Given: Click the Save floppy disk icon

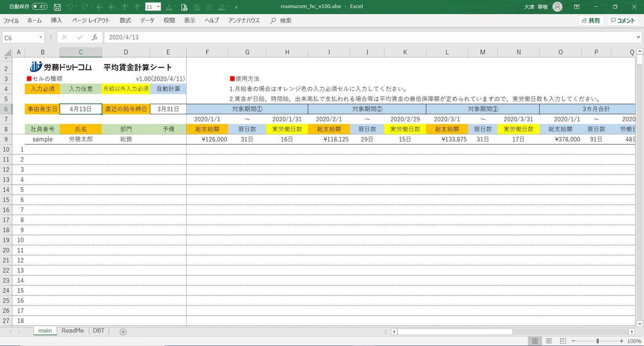Looking at the screenshot, I should pos(57,7).
